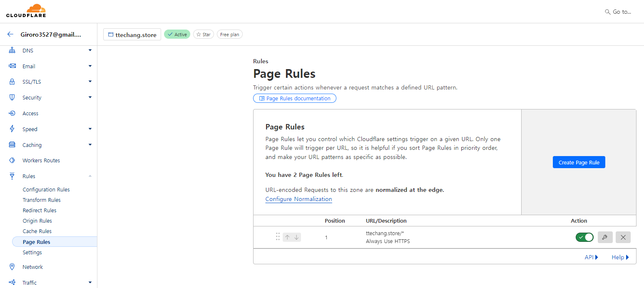Open Page Rules documentation link

click(295, 99)
